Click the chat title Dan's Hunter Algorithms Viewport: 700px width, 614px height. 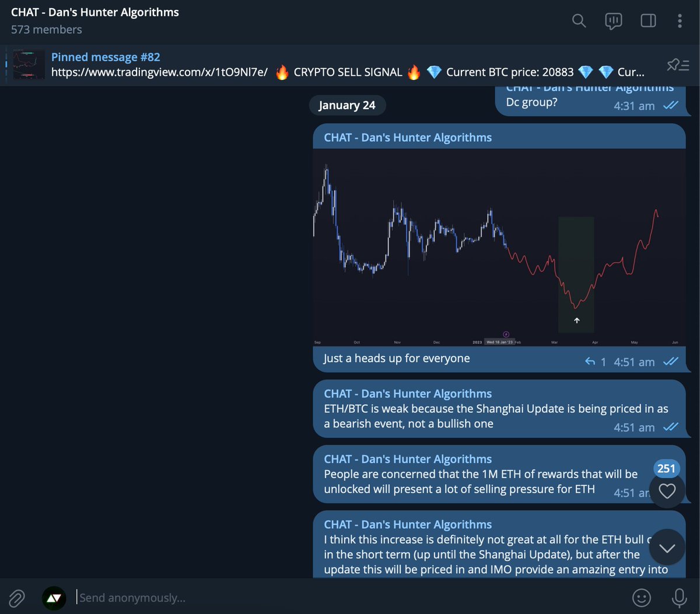95,12
